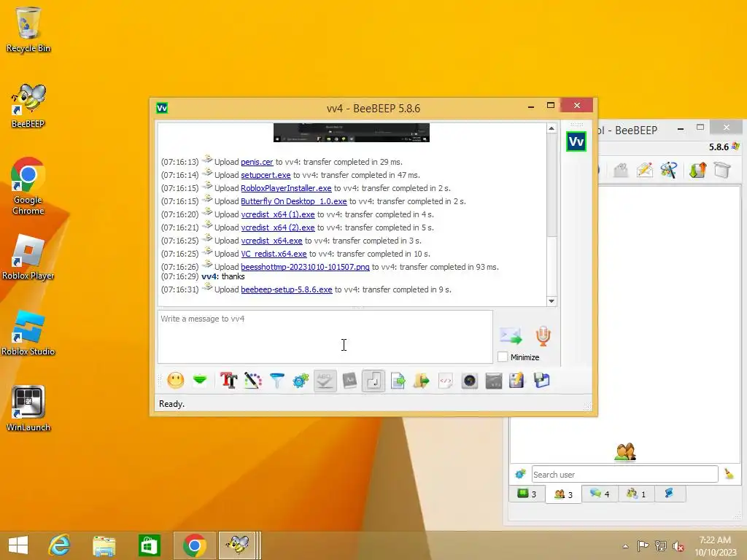Image resolution: width=747 pixels, height=560 pixels.
Task: Open the wizard wand icon in main window
Action: [668, 169]
